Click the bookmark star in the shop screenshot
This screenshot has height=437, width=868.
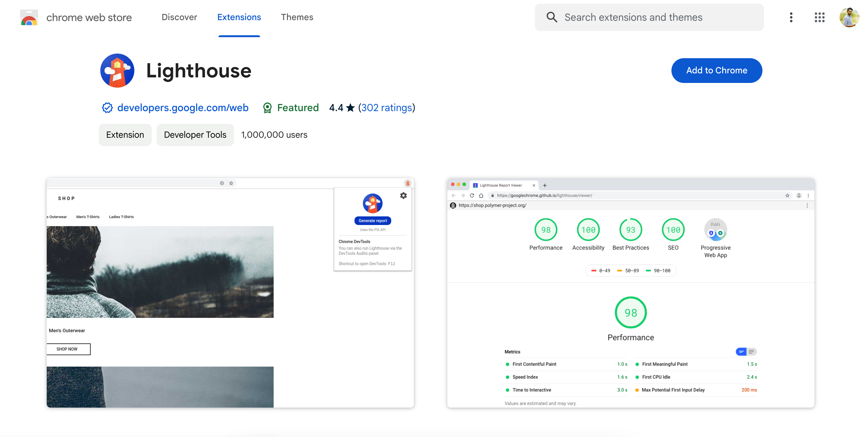coord(231,183)
